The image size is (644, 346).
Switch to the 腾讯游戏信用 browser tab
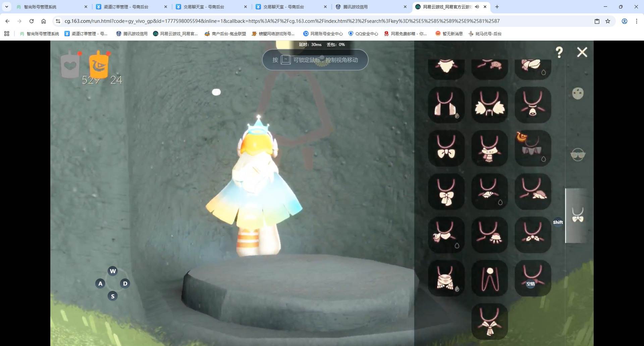(x=370, y=7)
